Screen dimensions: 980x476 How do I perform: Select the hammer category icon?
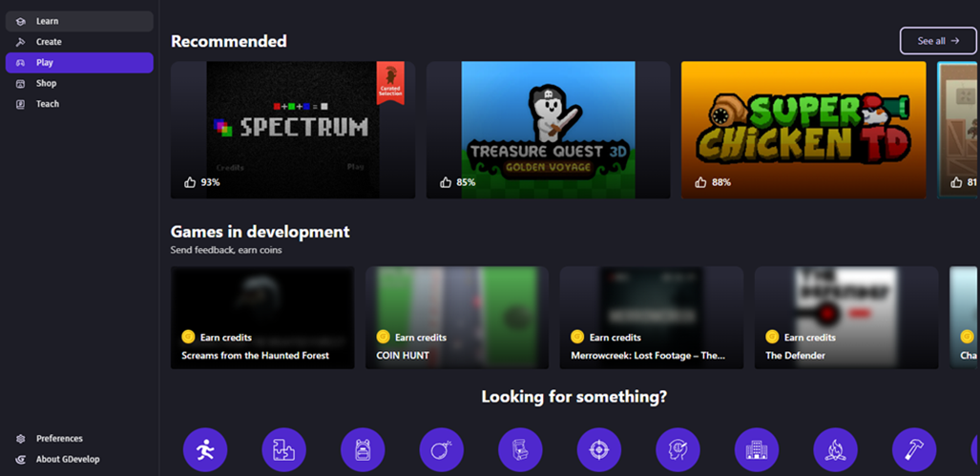coord(914,449)
